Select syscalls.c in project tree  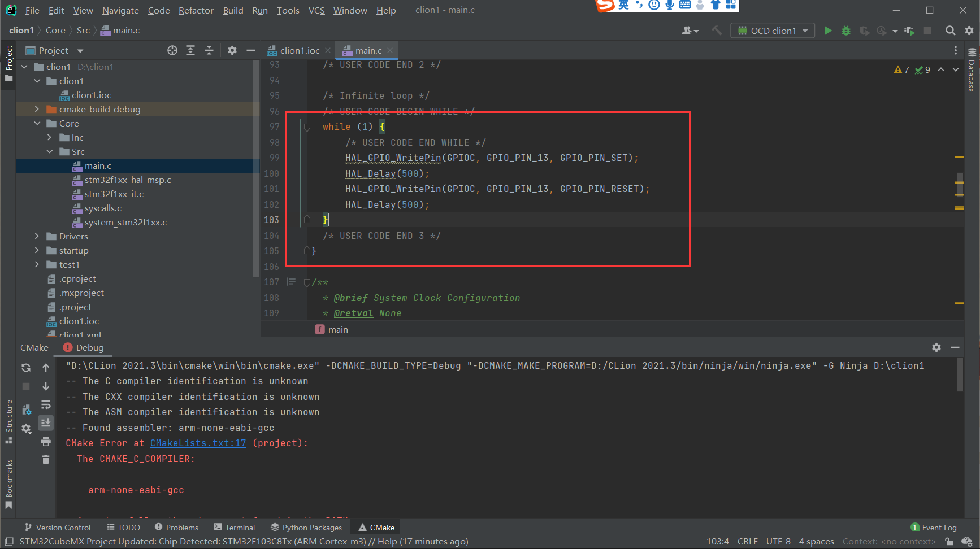pos(103,208)
